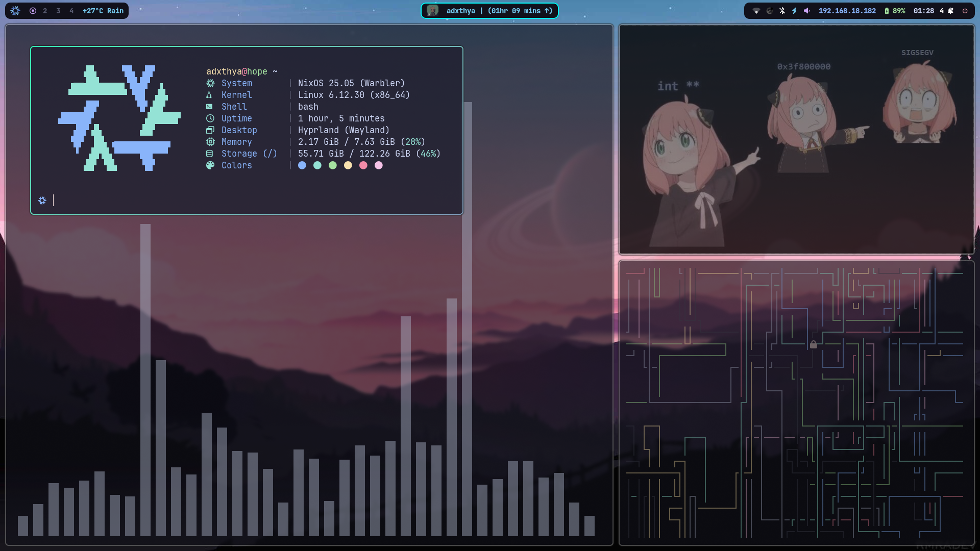The width and height of the screenshot is (980, 551).
Task: Click the 'Memory' label
Action: tap(237, 142)
